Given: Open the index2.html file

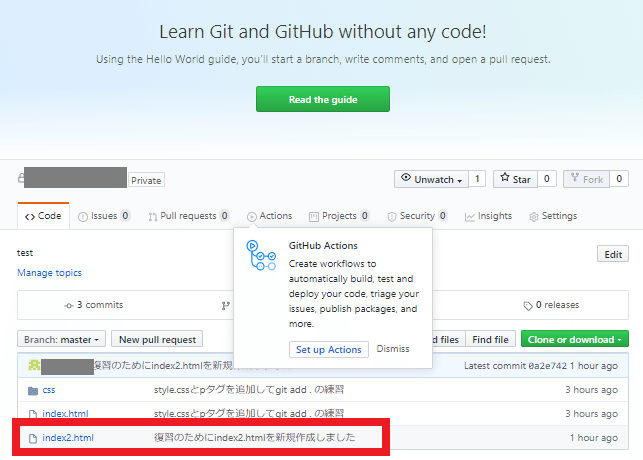Looking at the screenshot, I should (68, 438).
